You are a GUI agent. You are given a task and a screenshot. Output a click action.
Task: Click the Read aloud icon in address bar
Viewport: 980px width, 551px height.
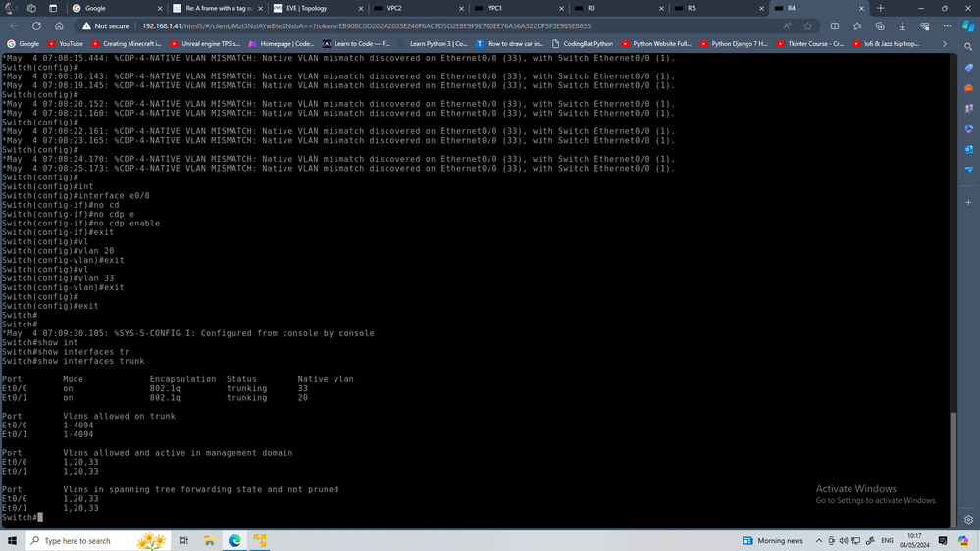pyautogui.click(x=787, y=26)
